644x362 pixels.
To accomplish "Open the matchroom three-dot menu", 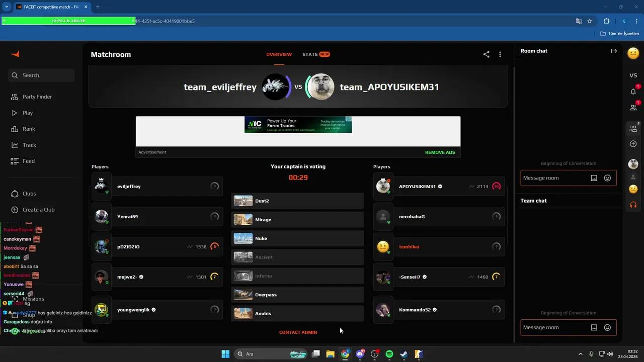I will point(500,54).
